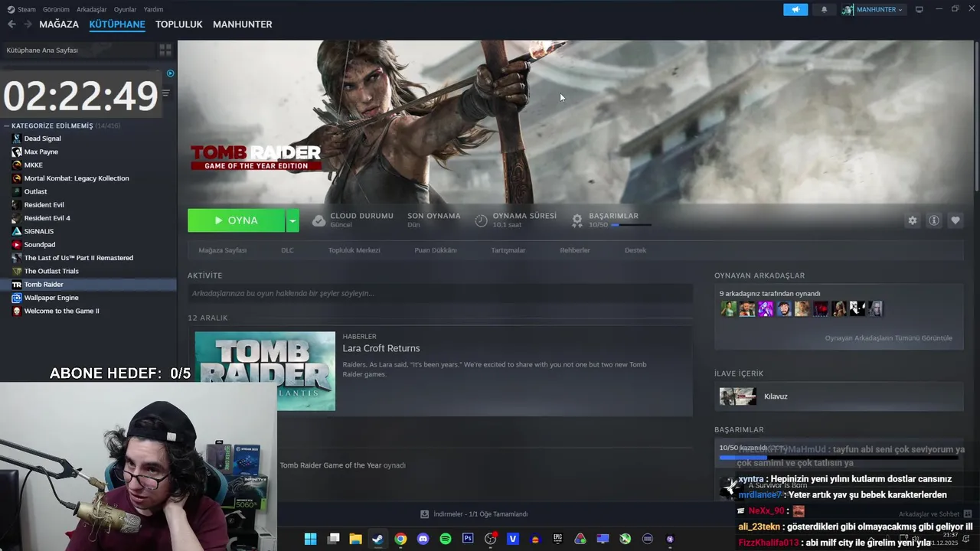Open Lara Croft Returns news headline
Image resolution: width=980 pixels, height=551 pixels.
click(x=381, y=349)
